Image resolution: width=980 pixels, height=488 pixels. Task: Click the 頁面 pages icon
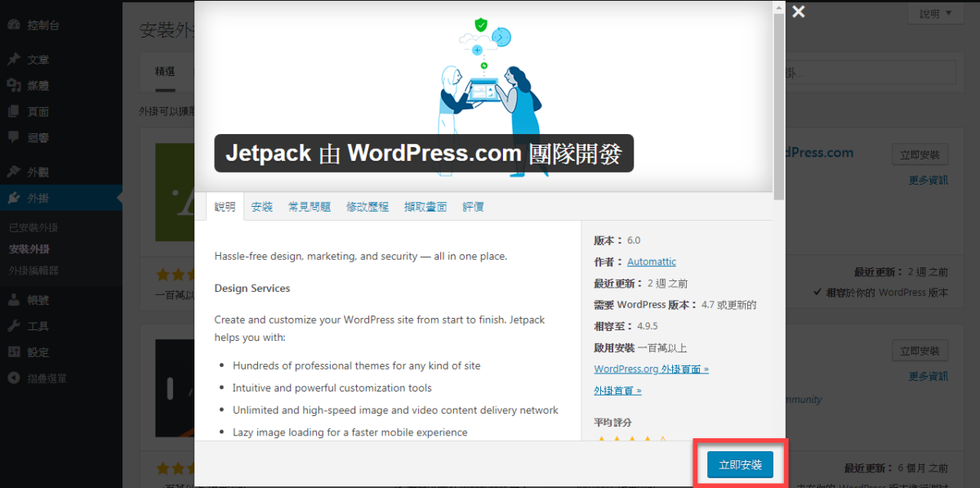click(x=14, y=112)
